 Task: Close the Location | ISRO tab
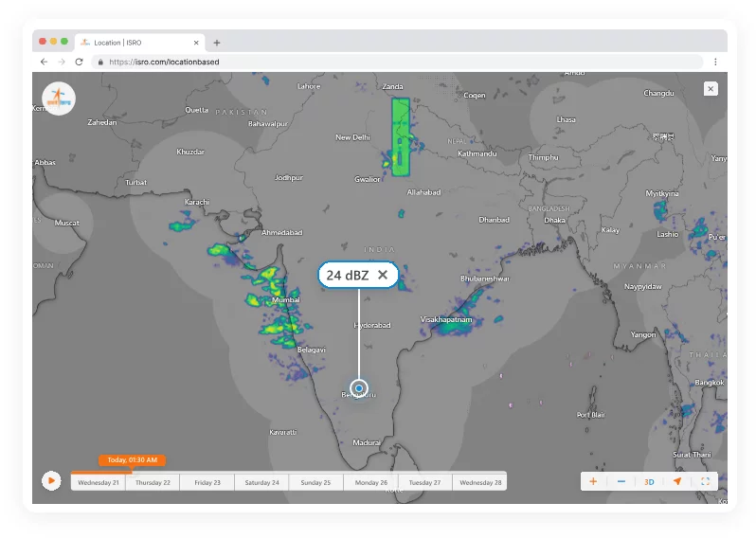point(196,43)
